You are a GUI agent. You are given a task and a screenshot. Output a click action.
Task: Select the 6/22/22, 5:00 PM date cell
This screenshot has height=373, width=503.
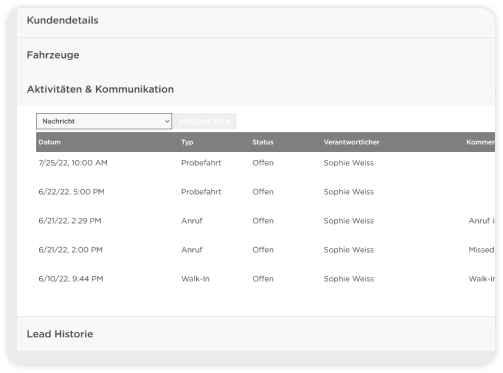point(71,192)
